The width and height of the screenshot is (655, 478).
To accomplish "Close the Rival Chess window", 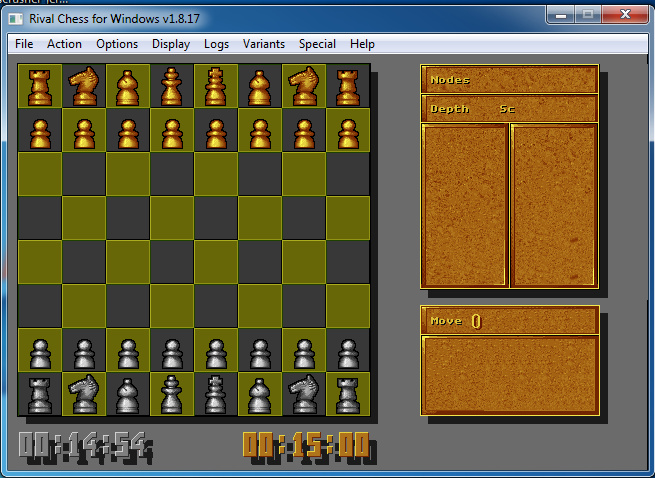I will tap(625, 15).
